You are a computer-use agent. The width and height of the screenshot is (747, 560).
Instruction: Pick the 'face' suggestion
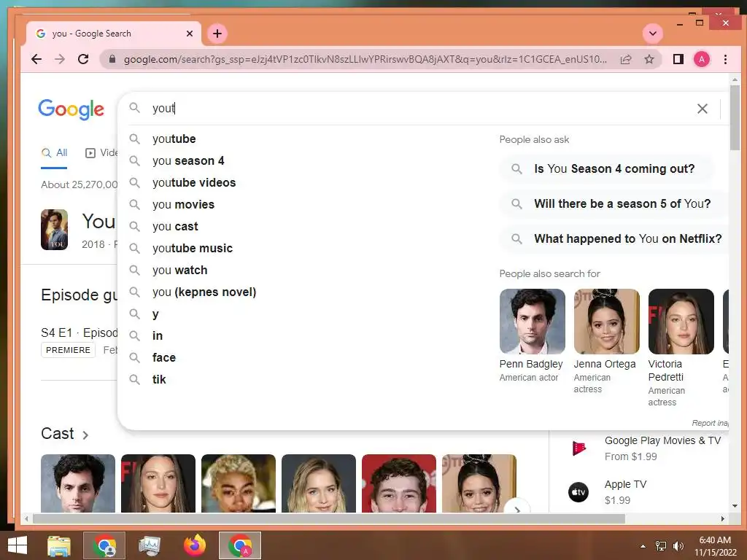tap(305, 357)
